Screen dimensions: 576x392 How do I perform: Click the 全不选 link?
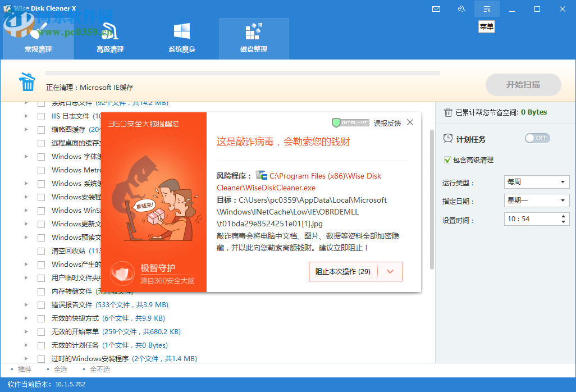100,369
